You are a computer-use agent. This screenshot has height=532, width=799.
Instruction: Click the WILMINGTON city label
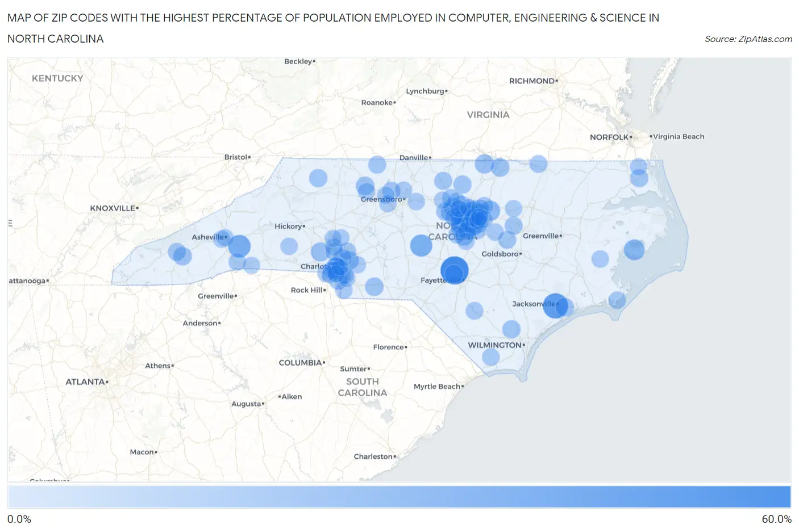pyautogui.click(x=494, y=345)
